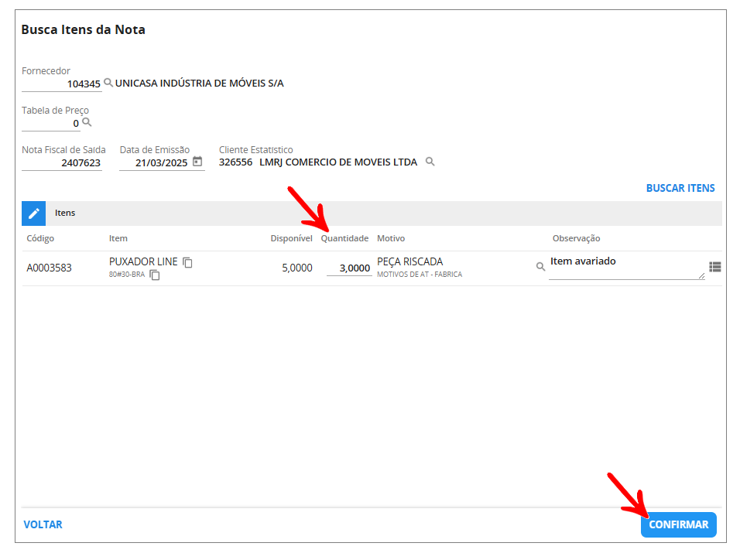
Task: Click the Código column header
Action: coord(40,238)
